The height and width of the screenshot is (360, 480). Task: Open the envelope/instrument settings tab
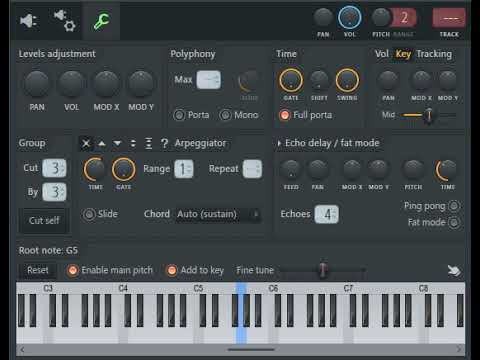[x=65, y=21]
